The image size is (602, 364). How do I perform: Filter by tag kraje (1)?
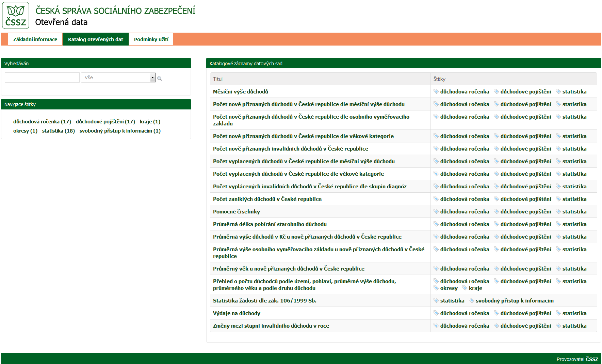(x=150, y=121)
